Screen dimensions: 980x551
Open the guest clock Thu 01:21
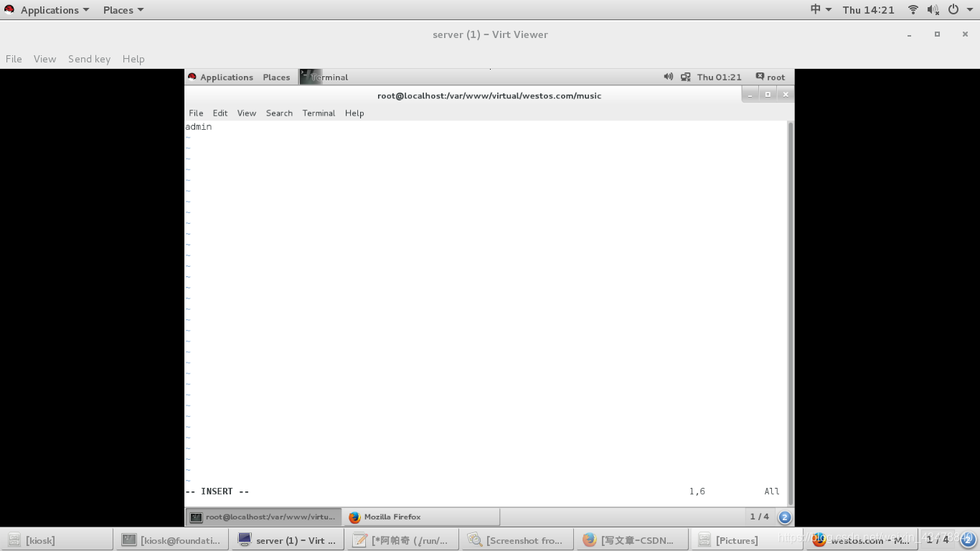click(x=720, y=77)
